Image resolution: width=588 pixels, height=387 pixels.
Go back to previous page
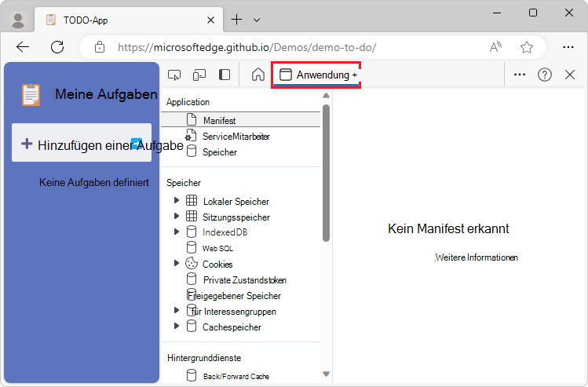[23, 47]
